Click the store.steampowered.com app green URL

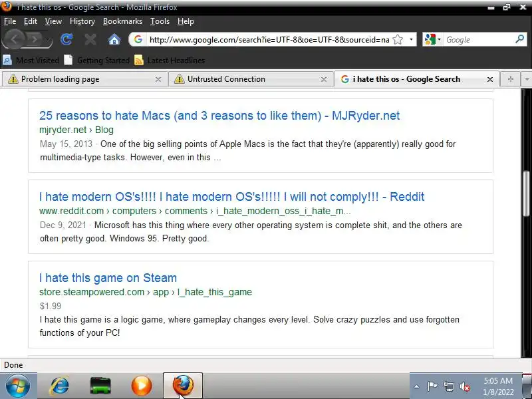tap(146, 292)
